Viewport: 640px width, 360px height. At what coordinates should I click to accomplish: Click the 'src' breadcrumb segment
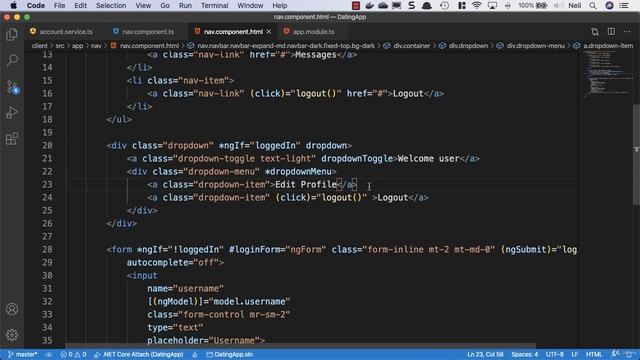tap(60, 46)
